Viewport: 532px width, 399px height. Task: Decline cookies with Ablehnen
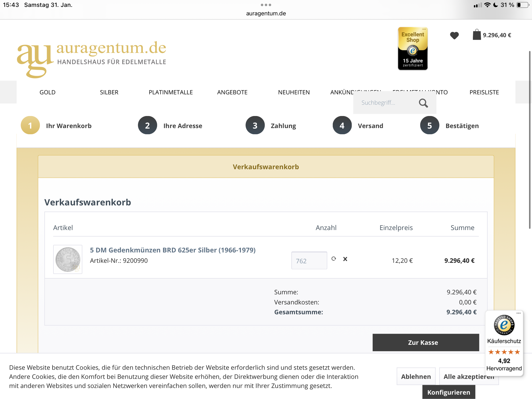(416, 376)
